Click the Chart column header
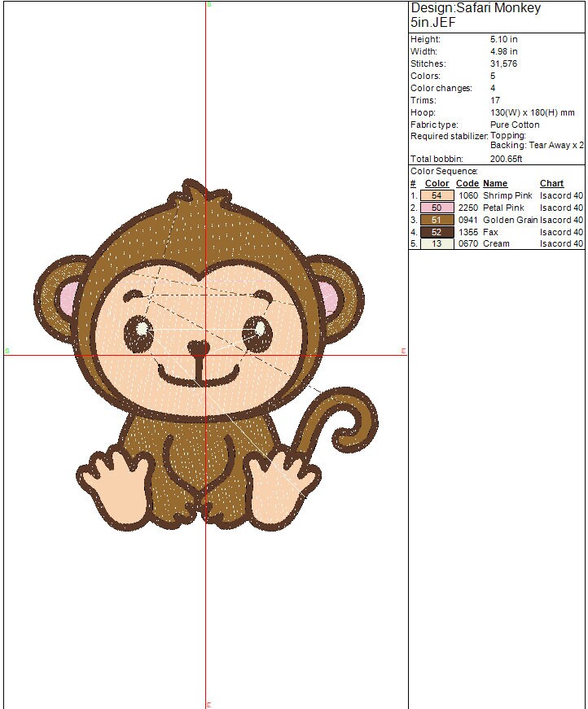The height and width of the screenshot is (709, 588). tap(551, 184)
